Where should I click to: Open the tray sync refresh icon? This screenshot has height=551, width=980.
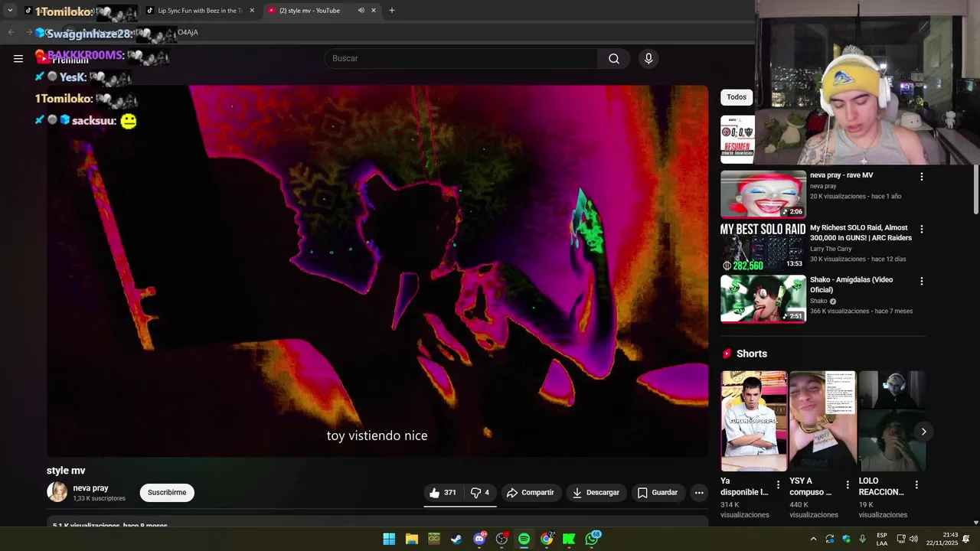pyautogui.click(x=830, y=539)
